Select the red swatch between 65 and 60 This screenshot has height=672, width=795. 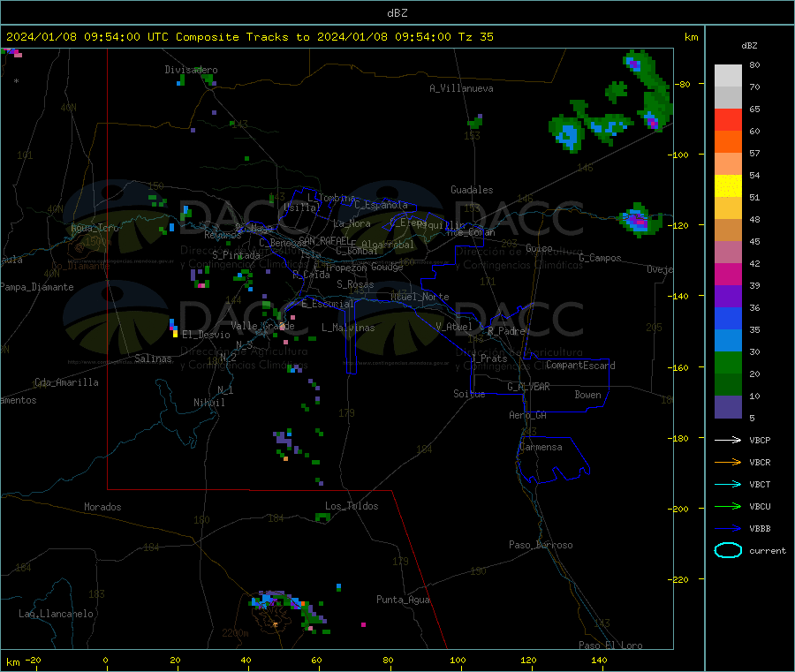click(x=728, y=119)
